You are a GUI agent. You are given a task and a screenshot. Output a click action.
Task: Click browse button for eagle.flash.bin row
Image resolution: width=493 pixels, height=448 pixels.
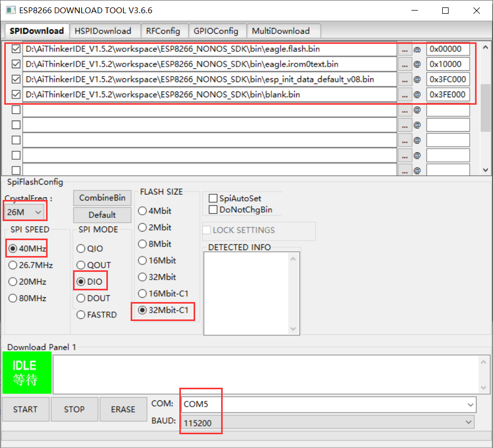[405, 49]
